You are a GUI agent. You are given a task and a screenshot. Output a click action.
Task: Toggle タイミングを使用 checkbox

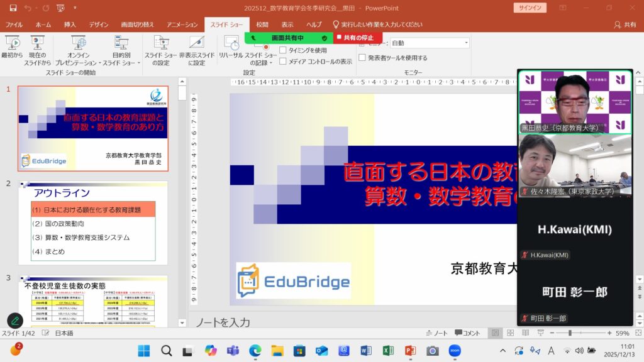click(283, 50)
